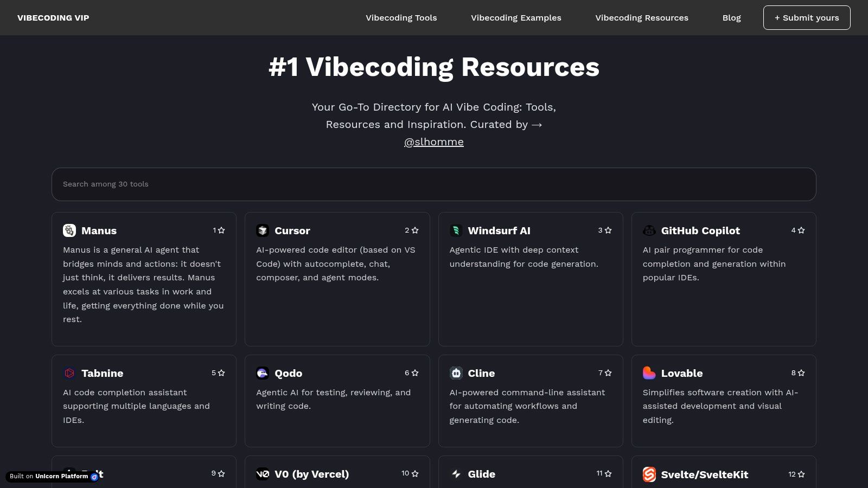Click the Manus logo icon
The image size is (868, 488).
[x=69, y=230]
